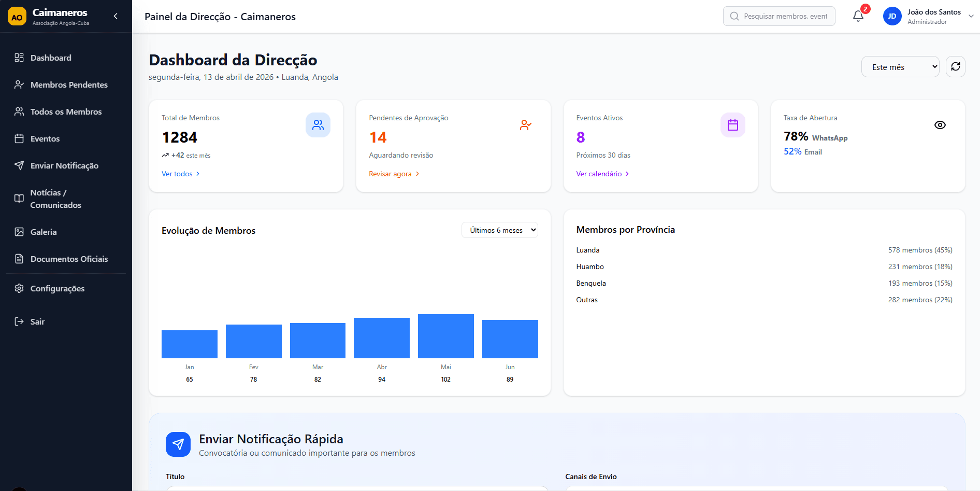Click the blue members icon in Total de Membros
The width and height of the screenshot is (980, 491).
[x=318, y=125]
